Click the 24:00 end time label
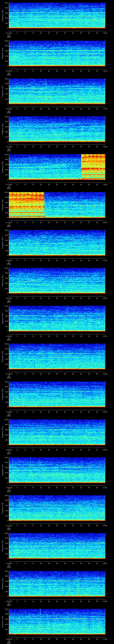114x644 pixels. tap(105, 374)
